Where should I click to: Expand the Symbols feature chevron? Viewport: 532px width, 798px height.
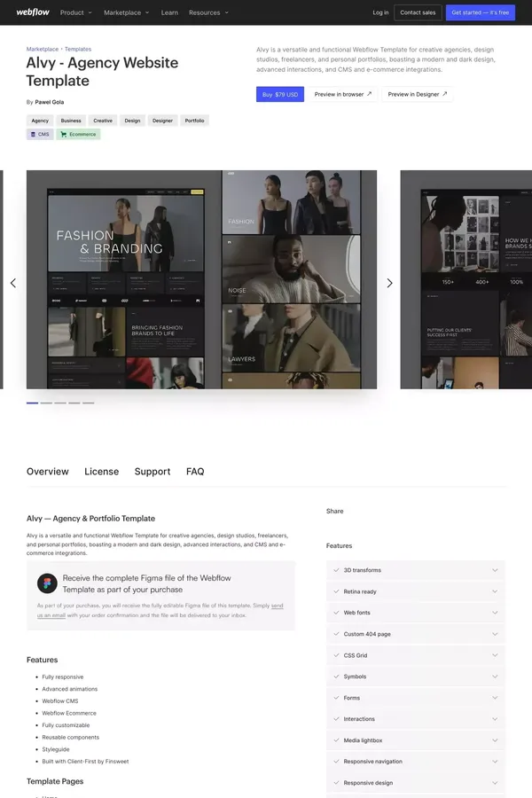point(495,677)
